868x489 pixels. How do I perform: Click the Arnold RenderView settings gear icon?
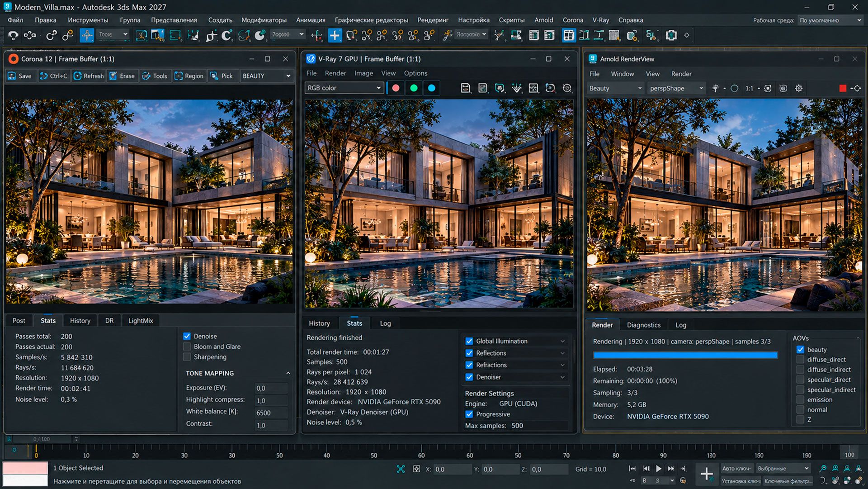tap(799, 88)
